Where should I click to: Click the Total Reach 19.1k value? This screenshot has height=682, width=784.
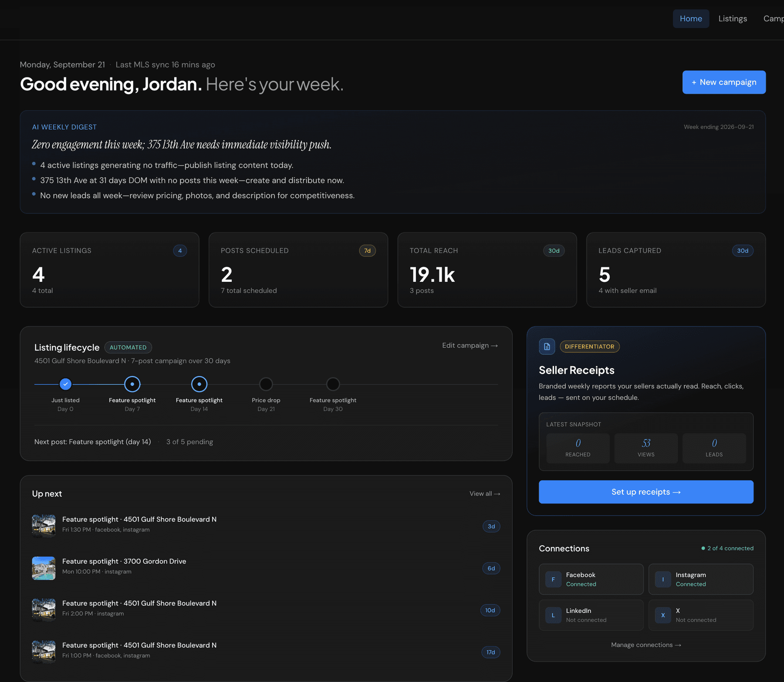432,275
